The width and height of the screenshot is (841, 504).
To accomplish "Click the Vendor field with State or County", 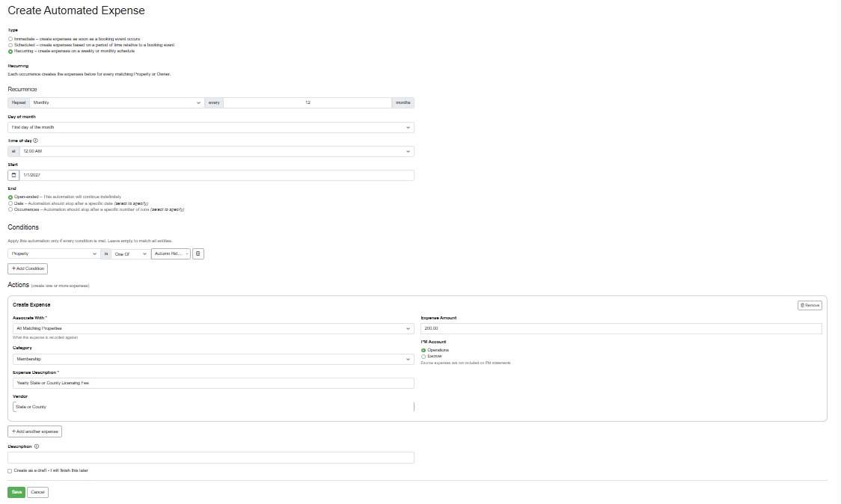I will click(213, 407).
